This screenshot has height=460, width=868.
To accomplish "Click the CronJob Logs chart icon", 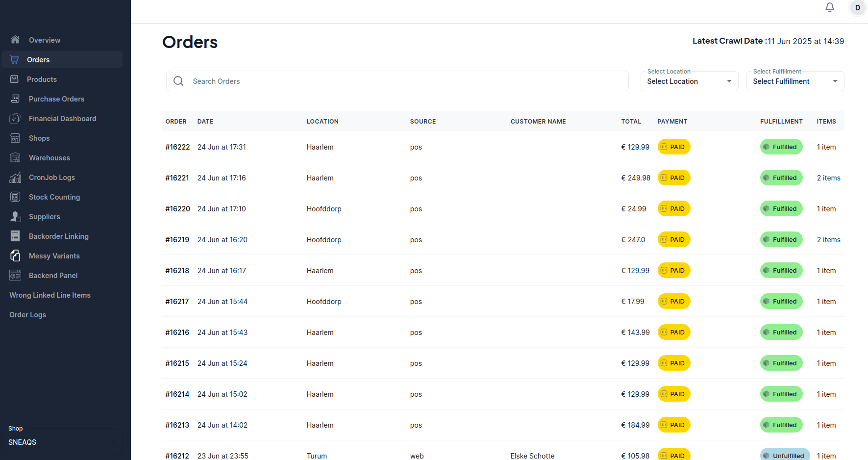I will tap(15, 177).
